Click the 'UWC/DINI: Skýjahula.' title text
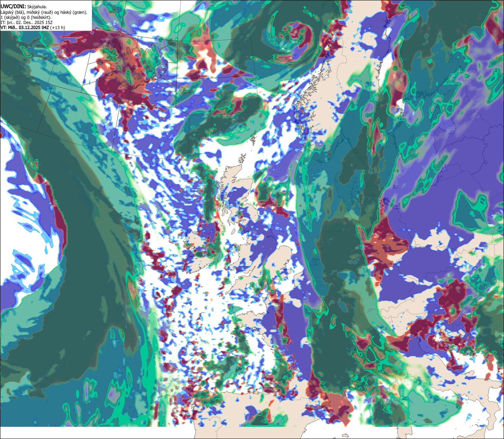504x439 pixels. [24, 7]
